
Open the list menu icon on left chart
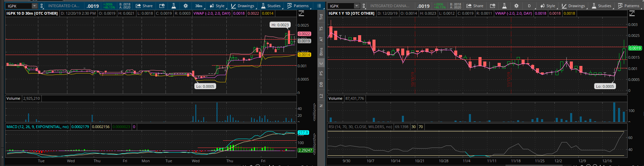click(x=319, y=6)
